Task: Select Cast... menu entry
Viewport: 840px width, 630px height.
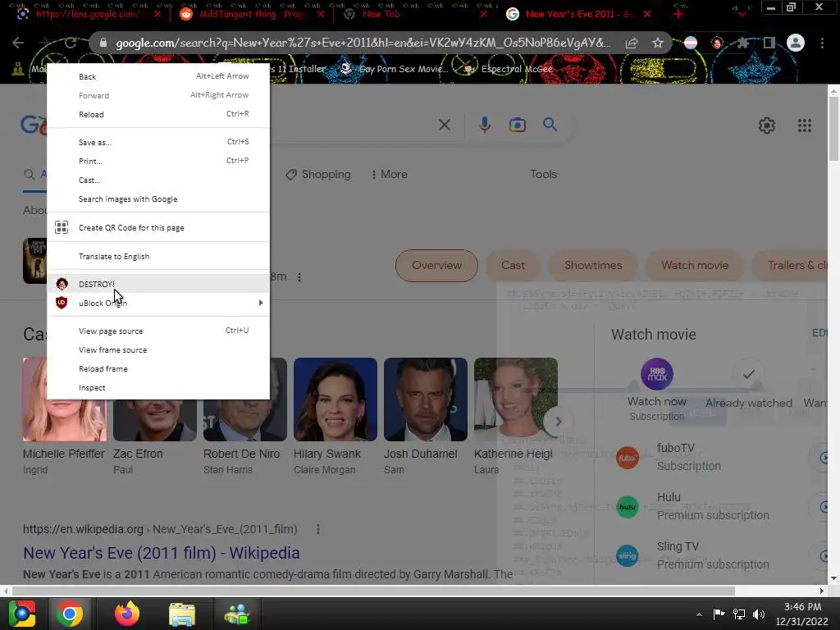Action: pos(158,180)
